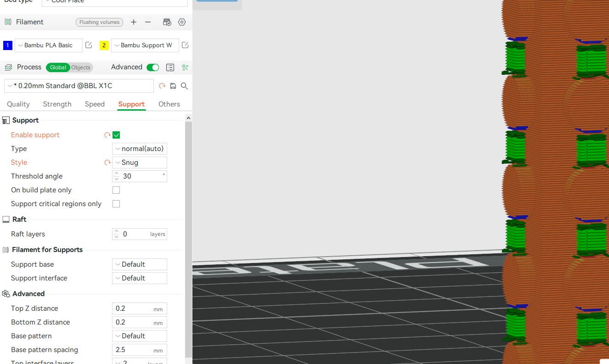Open compare presets list icon
This screenshot has width=609, height=364.
170,67
